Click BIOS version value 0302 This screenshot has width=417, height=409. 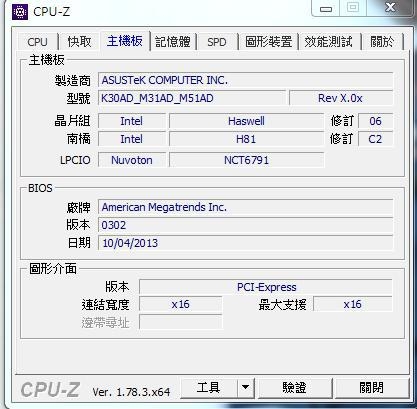point(245,225)
